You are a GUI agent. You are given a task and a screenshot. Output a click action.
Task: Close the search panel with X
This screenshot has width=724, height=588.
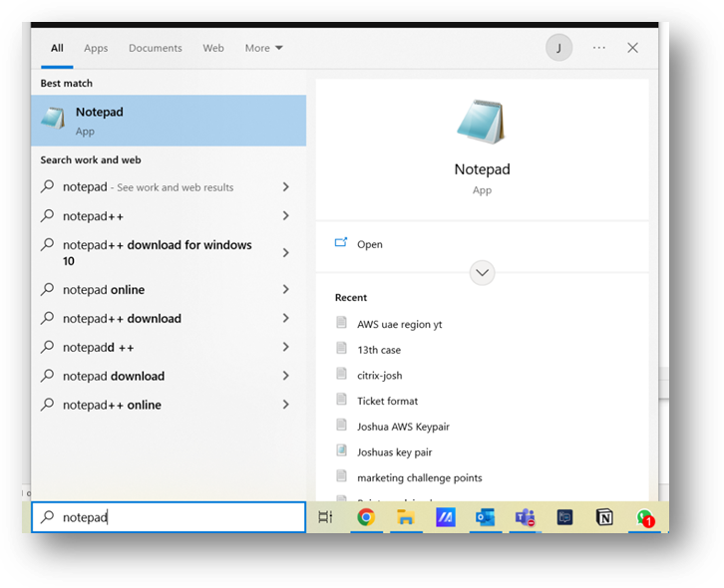click(x=632, y=48)
